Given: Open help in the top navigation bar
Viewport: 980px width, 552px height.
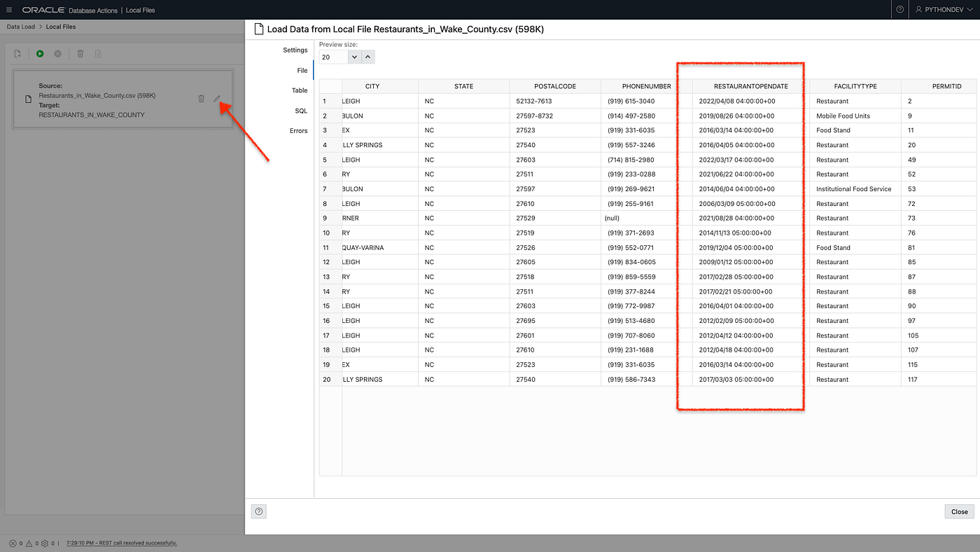Looking at the screenshot, I should (x=899, y=9).
